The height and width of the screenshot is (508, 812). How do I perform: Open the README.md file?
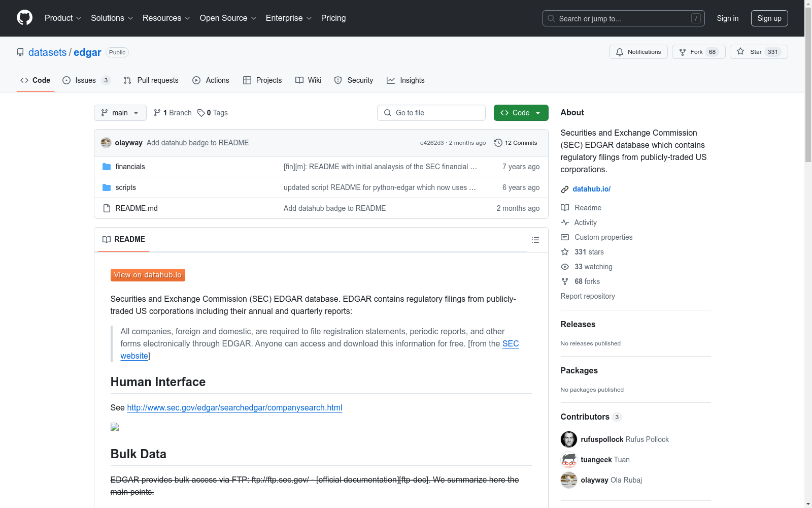pyautogui.click(x=137, y=208)
